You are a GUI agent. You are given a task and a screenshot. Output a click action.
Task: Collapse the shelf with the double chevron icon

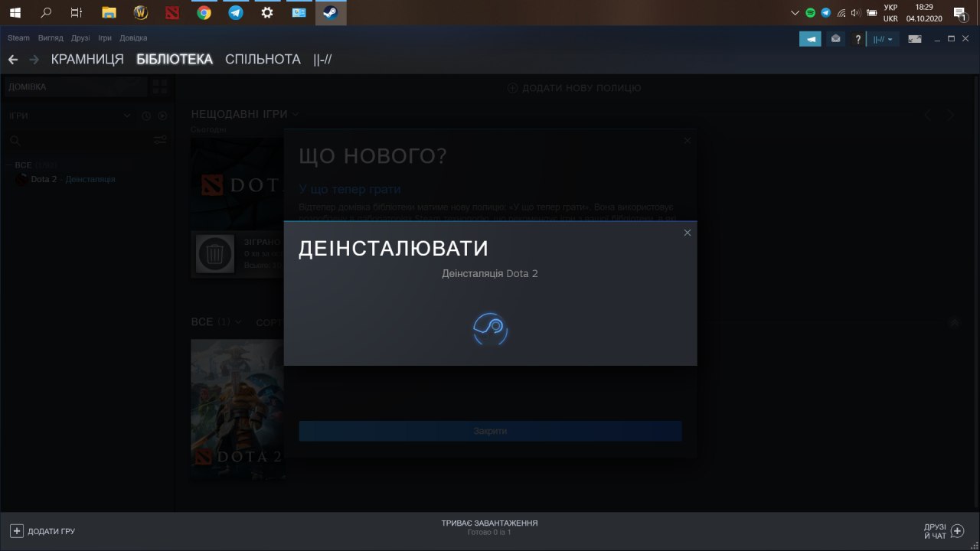point(954,323)
